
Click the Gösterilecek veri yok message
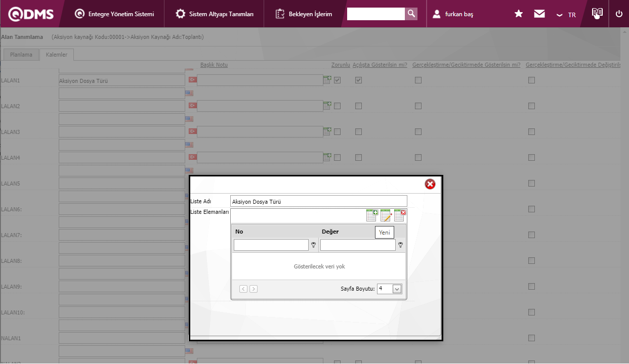[x=319, y=266]
